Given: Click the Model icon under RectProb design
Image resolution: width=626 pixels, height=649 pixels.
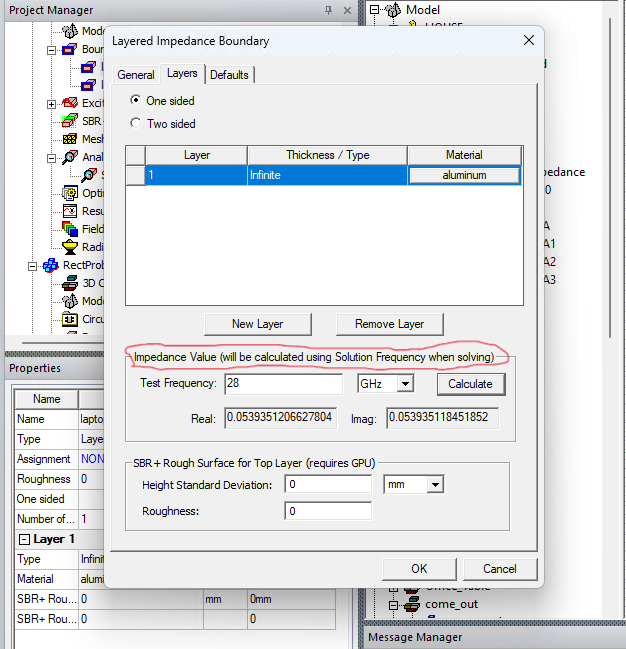Looking at the screenshot, I should click(x=70, y=301).
